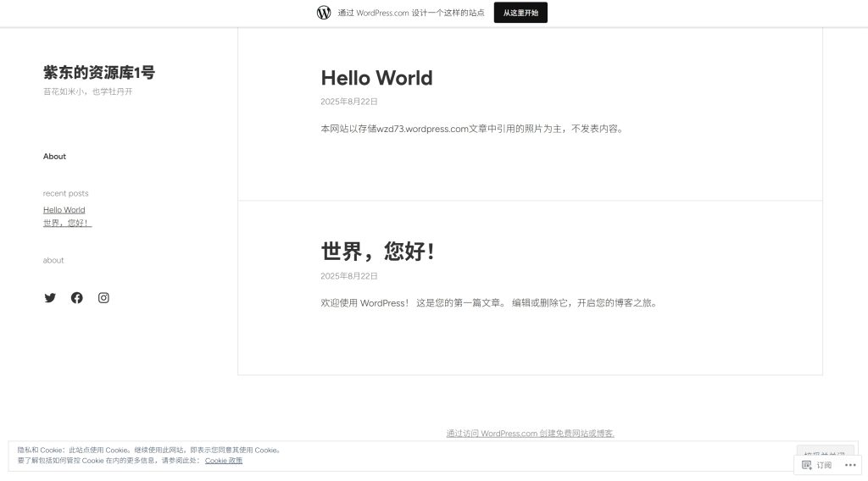Open the Hello World recent post link
This screenshot has width=868, height=481.
(64, 210)
